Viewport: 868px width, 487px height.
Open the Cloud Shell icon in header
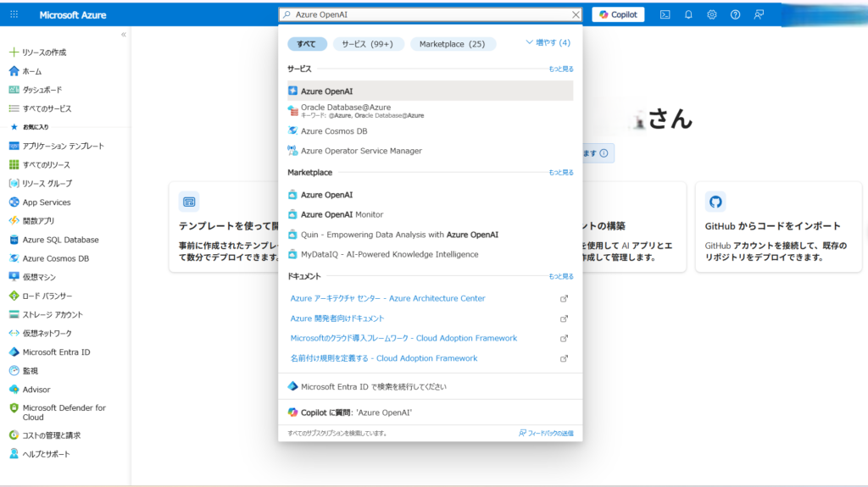[x=665, y=15]
